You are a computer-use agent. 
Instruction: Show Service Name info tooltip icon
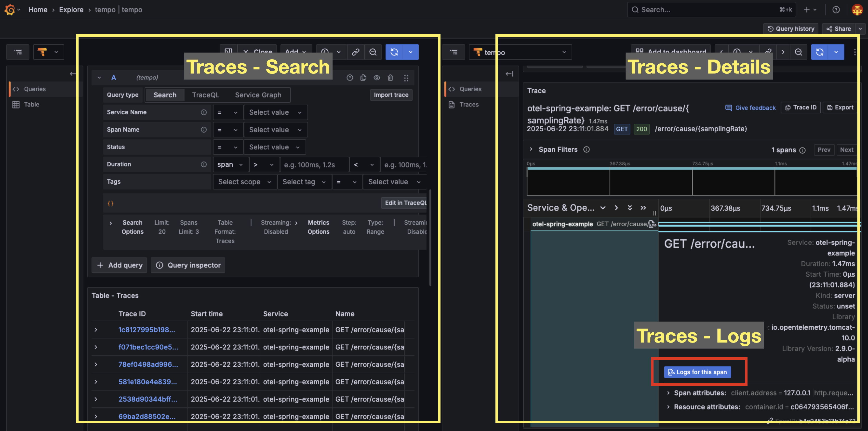point(204,112)
